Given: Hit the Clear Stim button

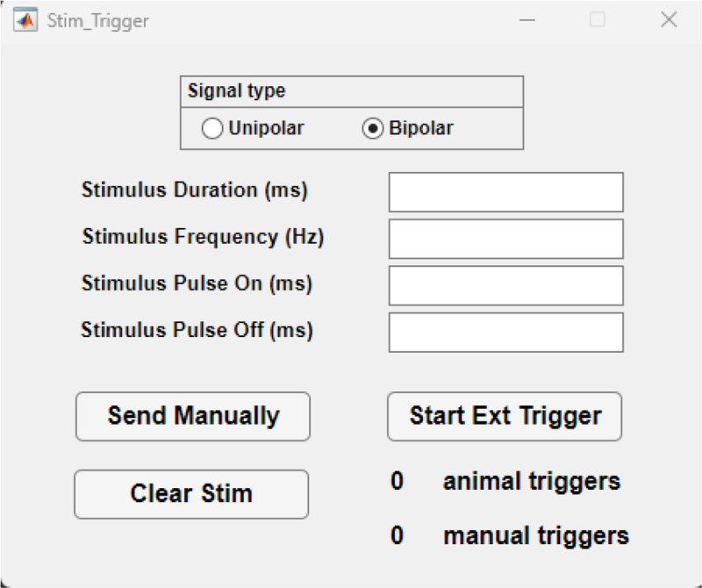Looking at the screenshot, I should (x=191, y=494).
